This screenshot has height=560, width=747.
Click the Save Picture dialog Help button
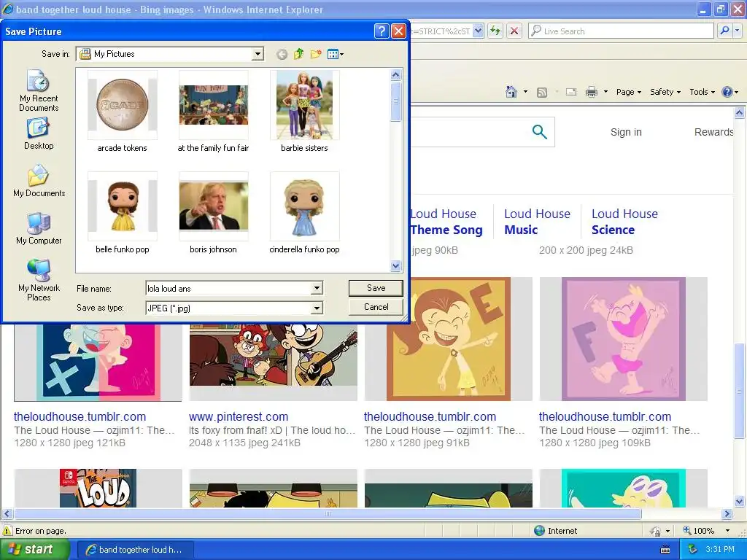382,31
